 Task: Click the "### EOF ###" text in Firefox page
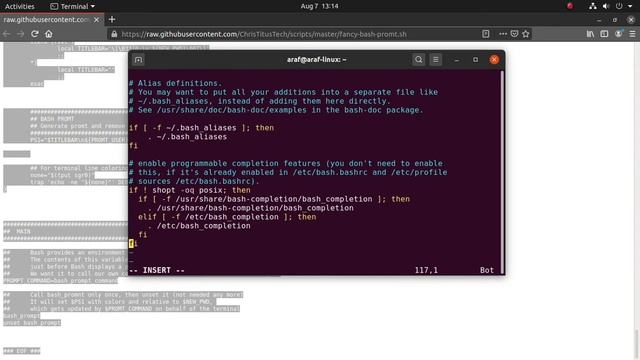(22, 351)
